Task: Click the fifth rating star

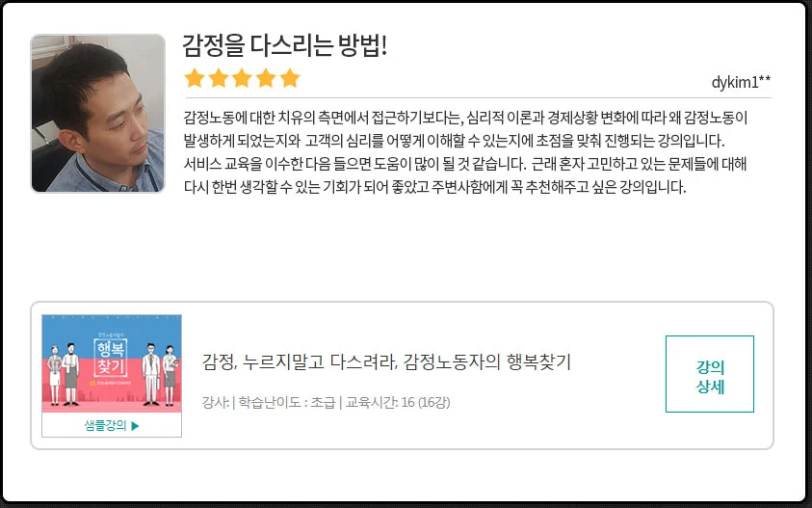Action: 290,78
